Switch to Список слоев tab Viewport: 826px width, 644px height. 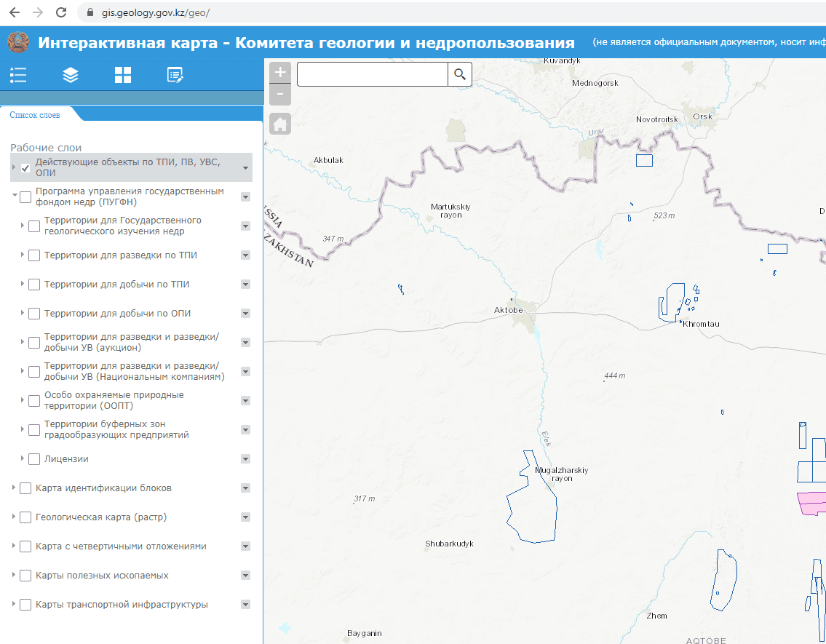35,115
